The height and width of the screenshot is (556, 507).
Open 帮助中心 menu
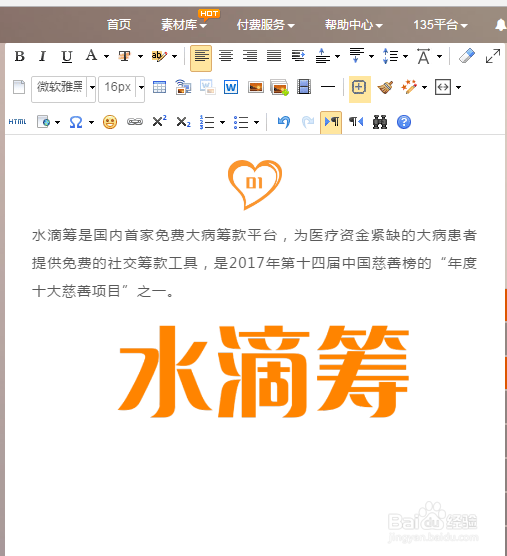click(x=353, y=25)
